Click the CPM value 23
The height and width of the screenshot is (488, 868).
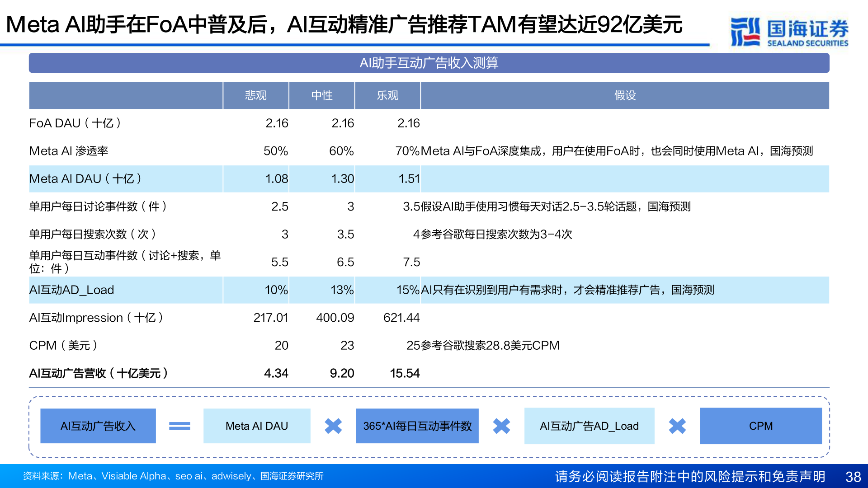(x=347, y=346)
